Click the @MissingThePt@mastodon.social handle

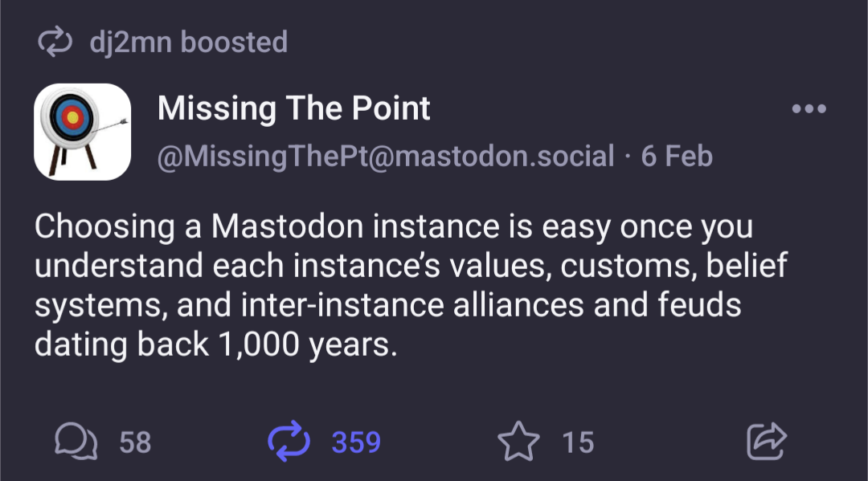pyautogui.click(x=386, y=156)
